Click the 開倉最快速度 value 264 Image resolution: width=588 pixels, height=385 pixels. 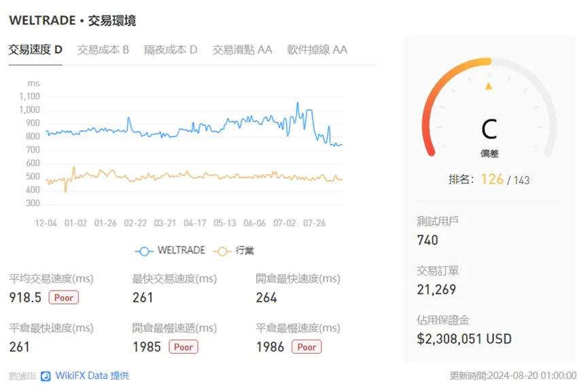pos(266,297)
